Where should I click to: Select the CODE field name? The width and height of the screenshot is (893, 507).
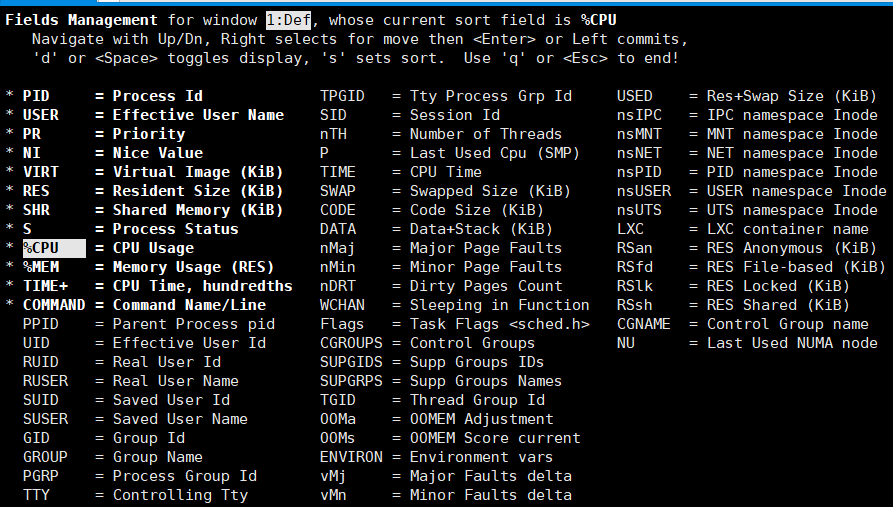[337, 210]
